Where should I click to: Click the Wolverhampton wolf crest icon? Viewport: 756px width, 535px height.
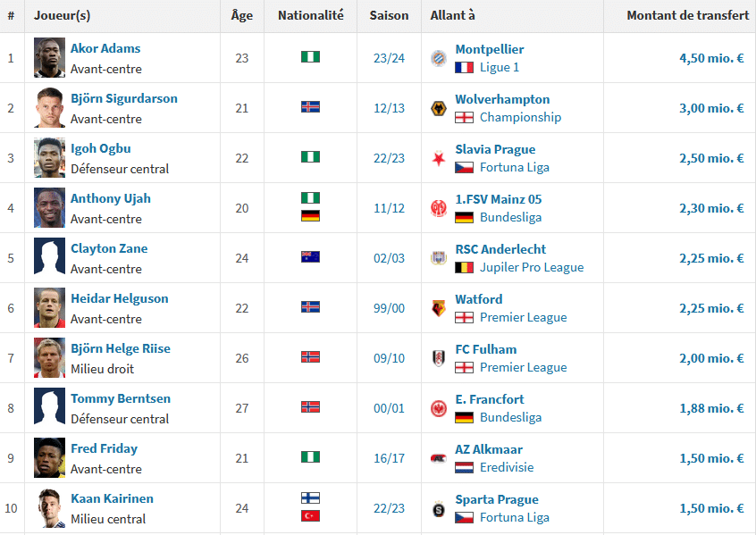click(x=438, y=108)
